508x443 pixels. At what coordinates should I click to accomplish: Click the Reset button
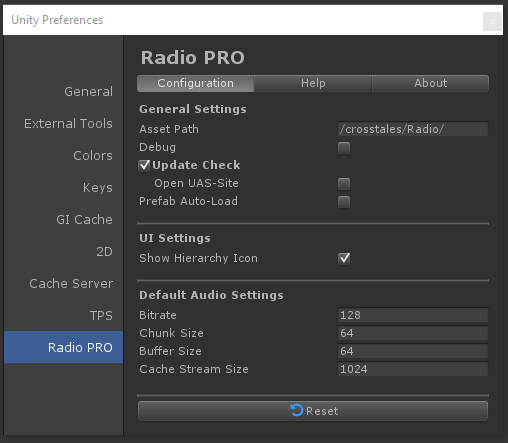coord(313,411)
